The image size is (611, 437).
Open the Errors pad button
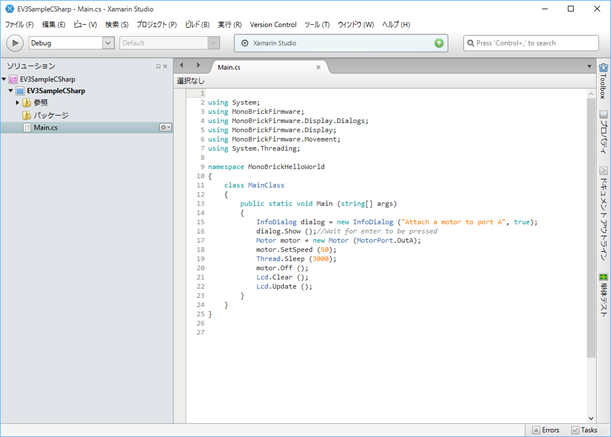click(545, 429)
